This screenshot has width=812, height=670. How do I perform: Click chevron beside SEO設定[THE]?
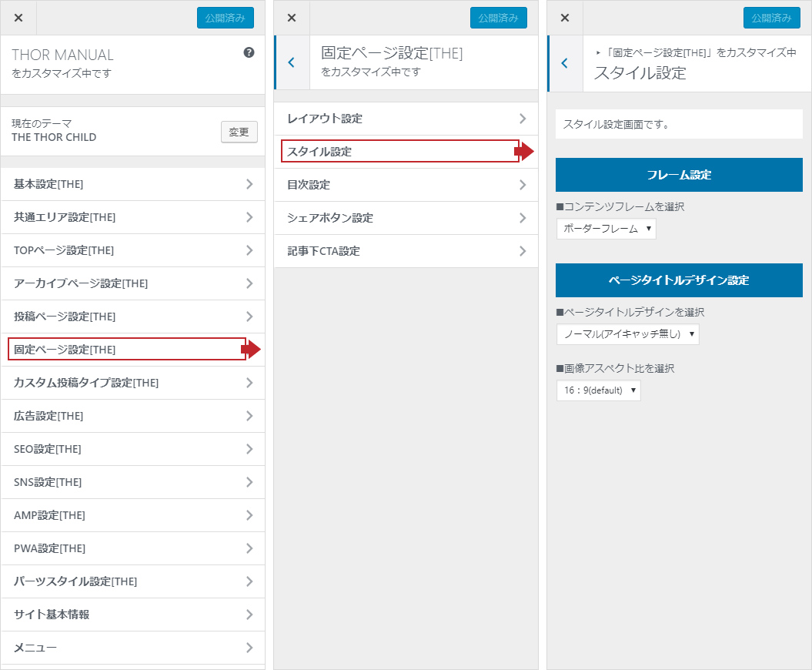coord(249,449)
